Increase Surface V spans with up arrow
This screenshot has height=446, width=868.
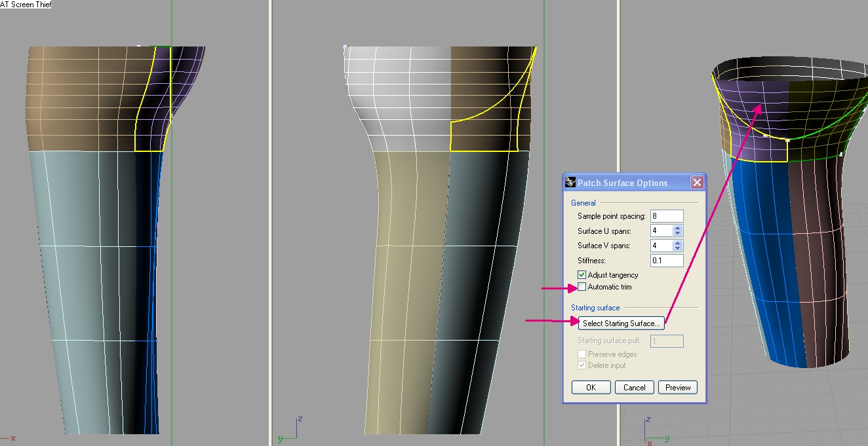(678, 243)
